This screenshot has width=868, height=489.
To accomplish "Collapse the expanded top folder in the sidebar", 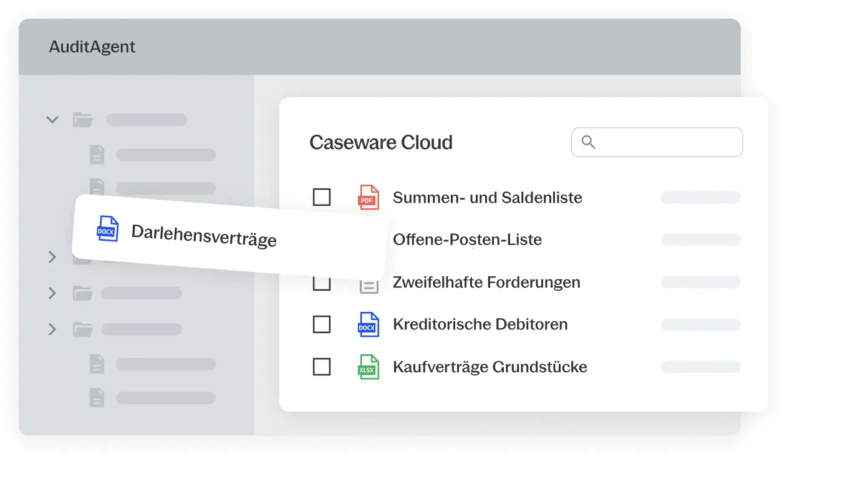I will tap(52, 120).
